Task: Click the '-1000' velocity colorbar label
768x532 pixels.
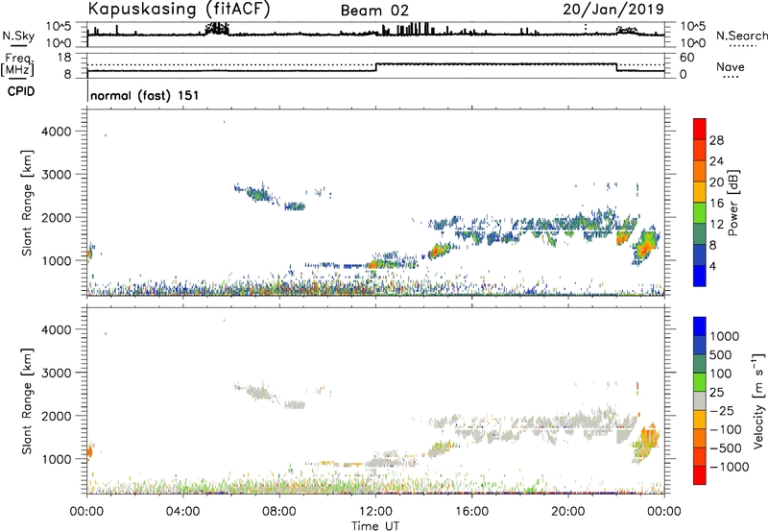Action: pyautogui.click(x=730, y=467)
